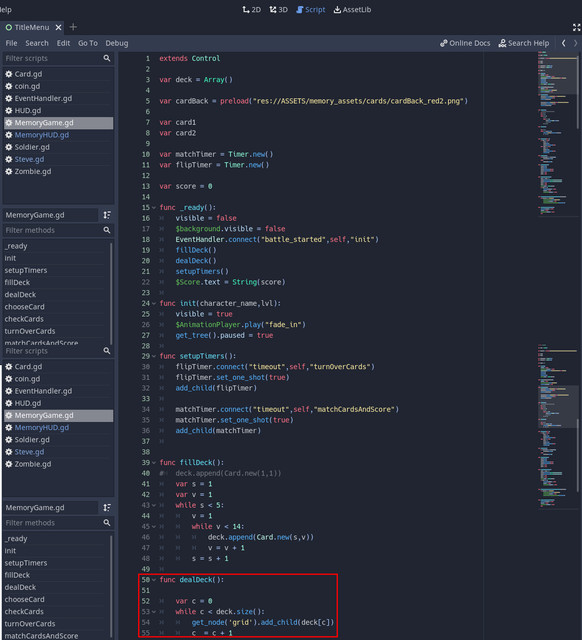This screenshot has height=640, width=582.
Task: Open the Go To menu
Action: (x=88, y=43)
